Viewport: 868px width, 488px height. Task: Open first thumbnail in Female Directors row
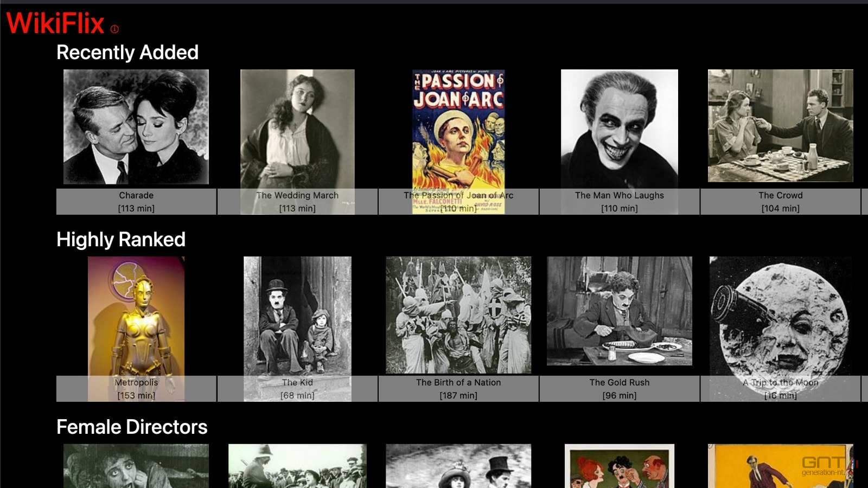point(136,466)
